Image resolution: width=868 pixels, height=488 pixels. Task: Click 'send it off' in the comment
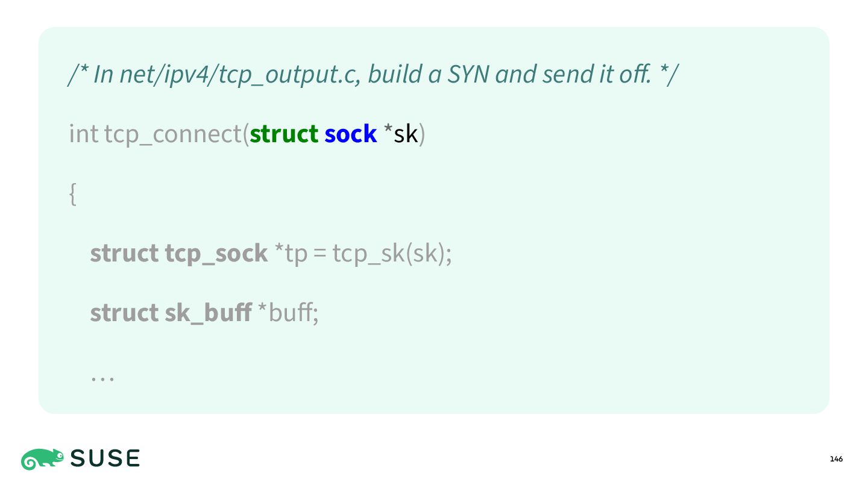coord(597,74)
